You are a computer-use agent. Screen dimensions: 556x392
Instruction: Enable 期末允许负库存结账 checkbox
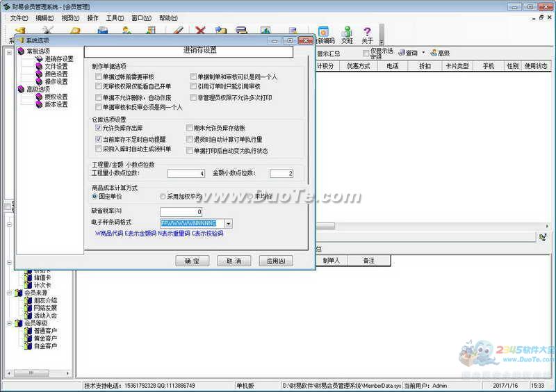click(189, 128)
